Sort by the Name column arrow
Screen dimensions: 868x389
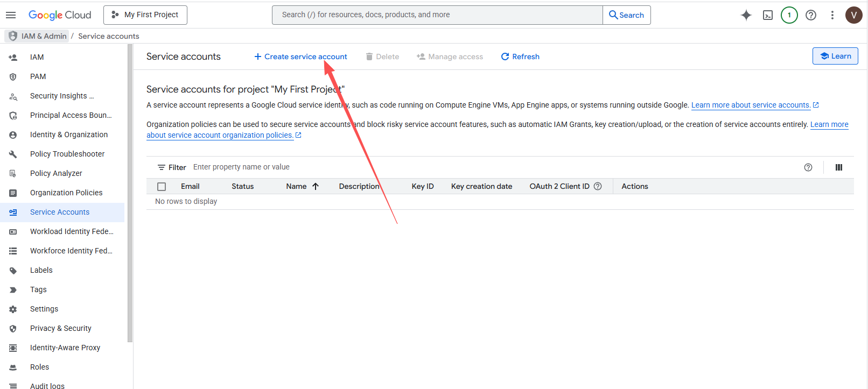coord(316,186)
